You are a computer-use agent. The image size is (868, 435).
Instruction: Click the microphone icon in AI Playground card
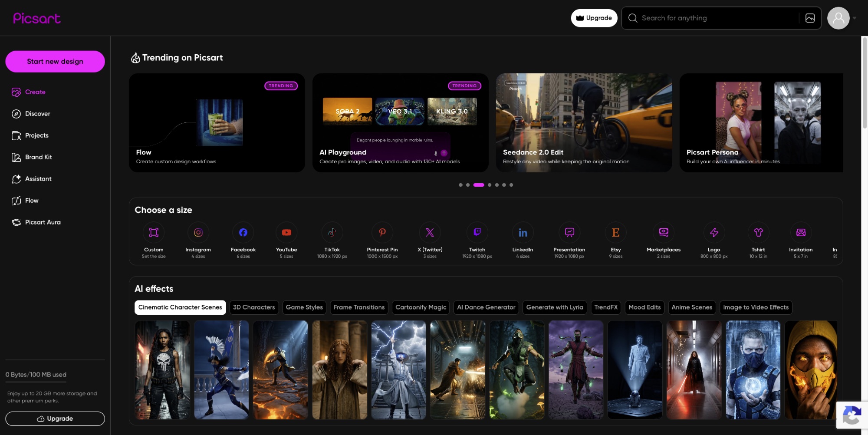click(436, 153)
